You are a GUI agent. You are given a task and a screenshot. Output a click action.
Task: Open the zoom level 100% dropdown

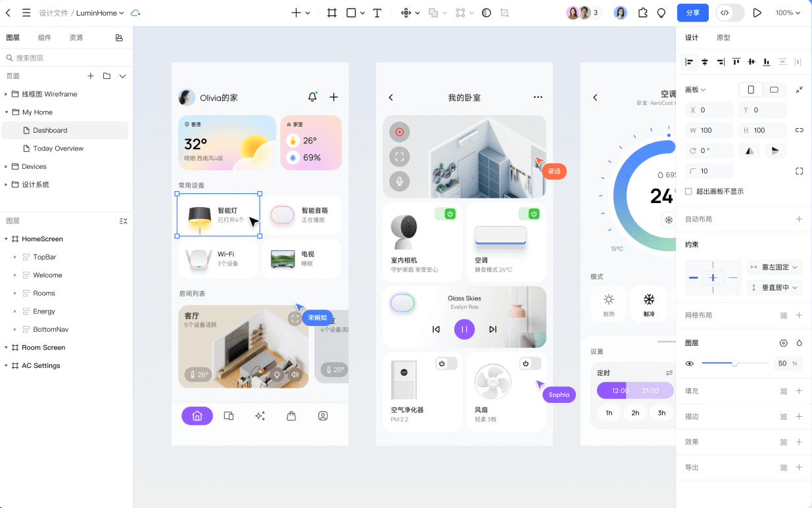pyautogui.click(x=788, y=12)
